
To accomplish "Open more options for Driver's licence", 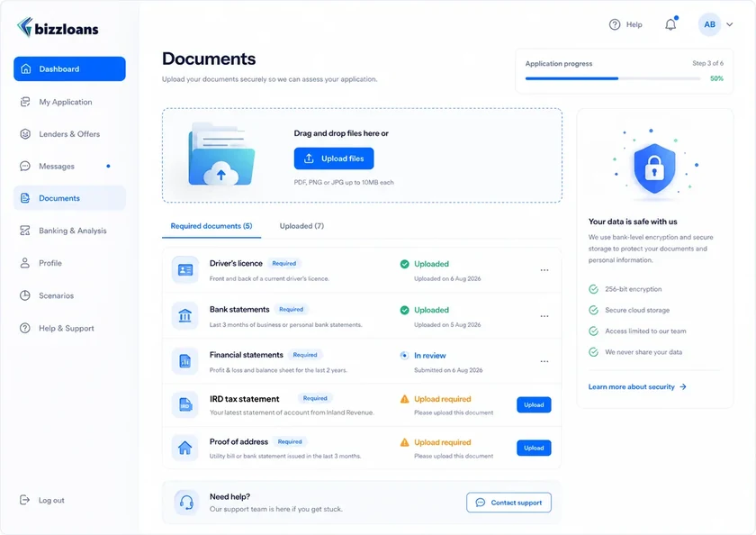I will (544, 270).
